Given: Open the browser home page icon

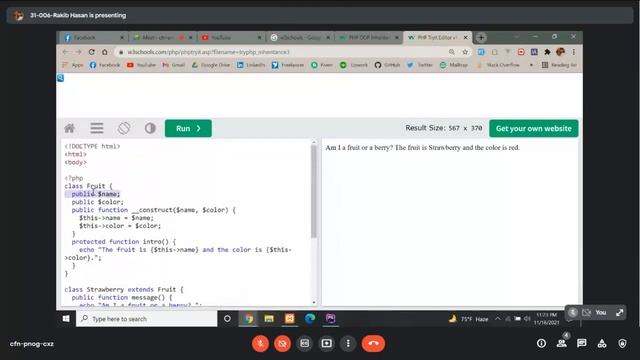Looking at the screenshot, I should coord(104,52).
